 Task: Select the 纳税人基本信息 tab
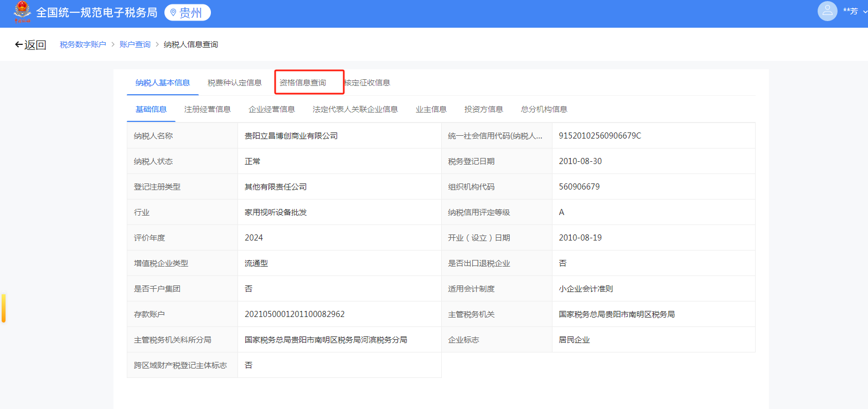(x=163, y=83)
